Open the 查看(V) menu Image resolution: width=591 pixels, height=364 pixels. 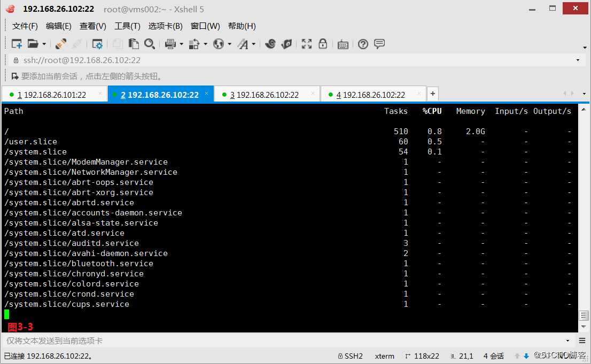(93, 26)
